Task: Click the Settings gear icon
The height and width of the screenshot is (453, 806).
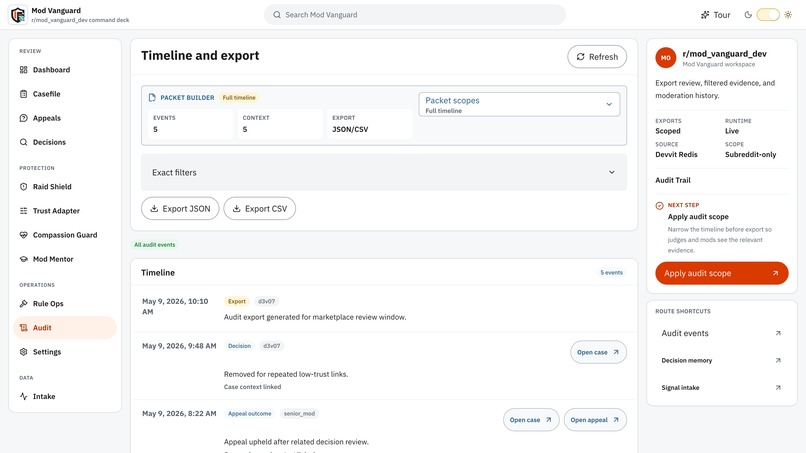Action: pyautogui.click(x=24, y=352)
